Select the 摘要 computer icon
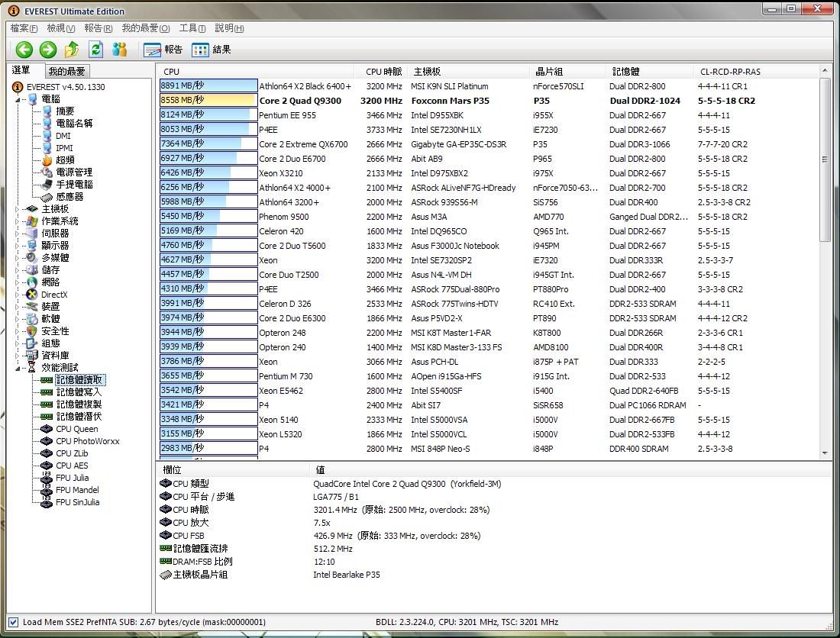 (x=47, y=111)
